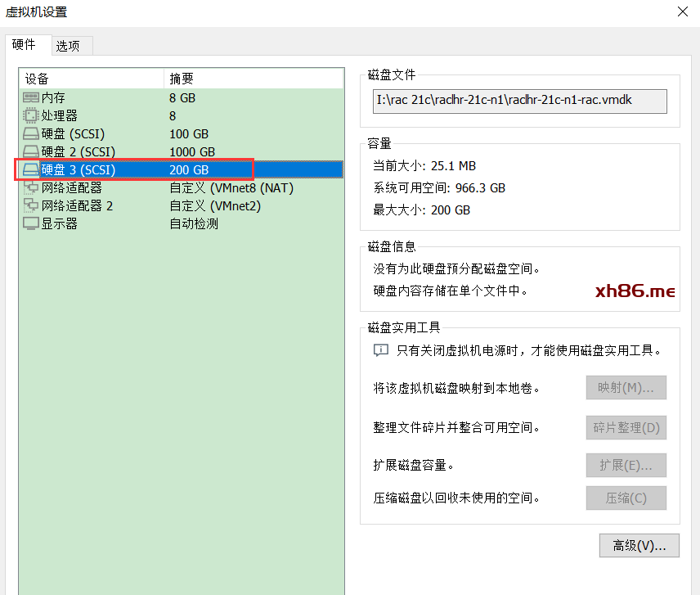
Task: Click the 网络适配器 NAT network icon
Action: 31,187
